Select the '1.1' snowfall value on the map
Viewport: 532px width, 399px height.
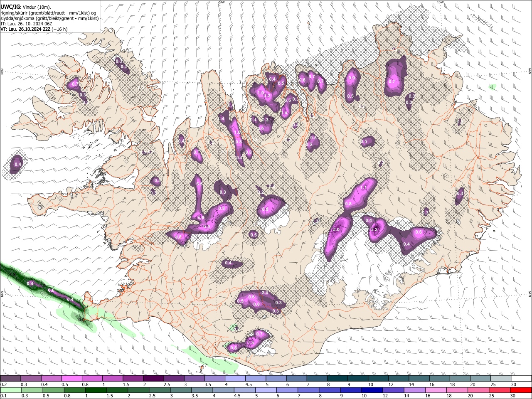[x=363, y=188]
